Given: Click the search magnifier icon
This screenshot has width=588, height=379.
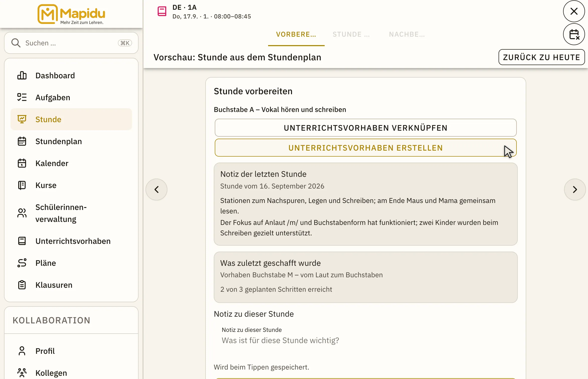Looking at the screenshot, I should click(16, 43).
